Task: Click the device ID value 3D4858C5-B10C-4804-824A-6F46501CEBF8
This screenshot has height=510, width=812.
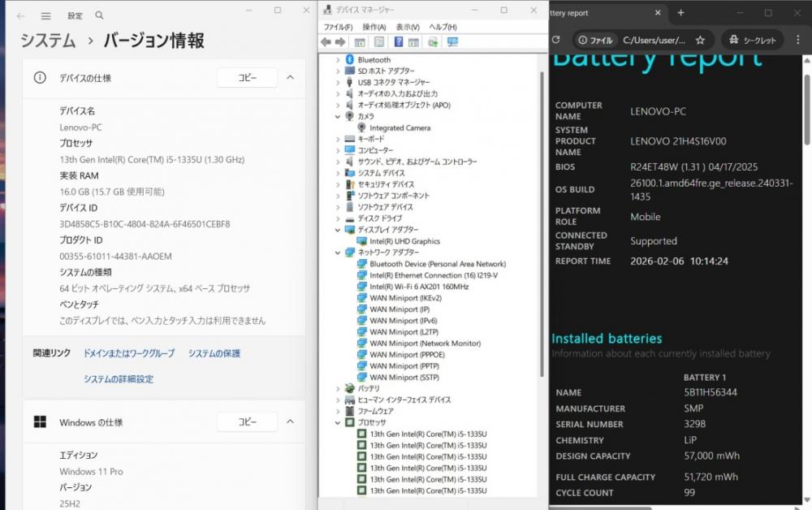Action: (x=145, y=224)
